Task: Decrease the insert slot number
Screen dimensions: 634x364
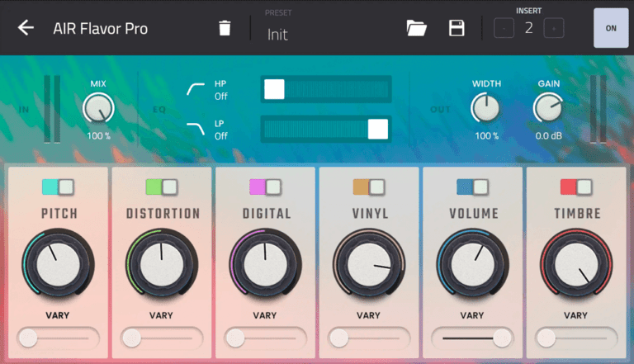Action: 503,28
